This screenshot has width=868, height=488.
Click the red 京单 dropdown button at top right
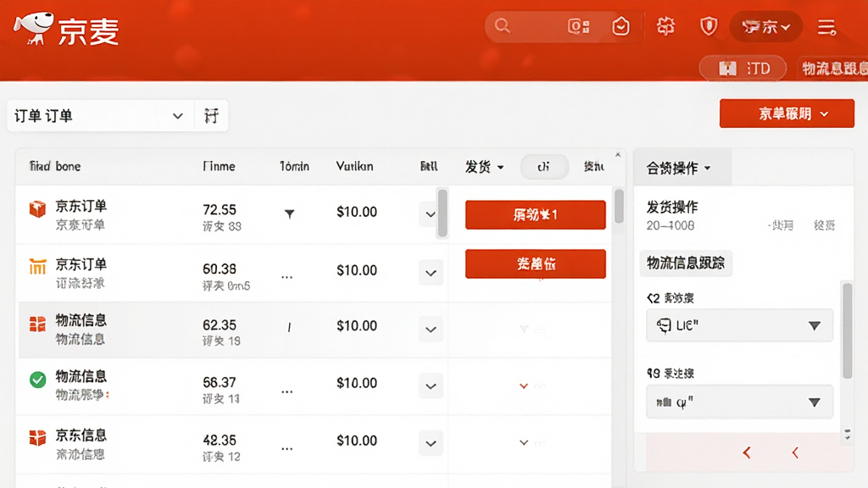[787, 114]
